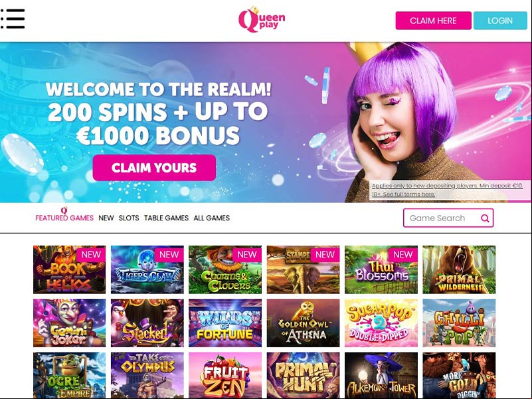Open the hamburger menu icon
Screen dimensions: 532x399
[13, 19]
